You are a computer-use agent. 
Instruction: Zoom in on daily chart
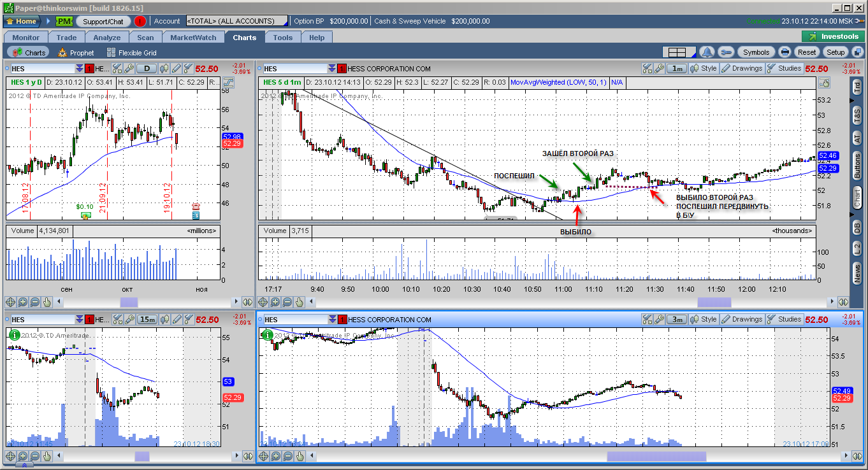(23, 303)
